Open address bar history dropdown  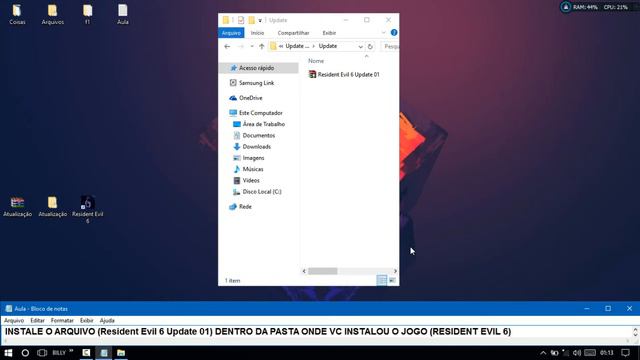(x=360, y=47)
